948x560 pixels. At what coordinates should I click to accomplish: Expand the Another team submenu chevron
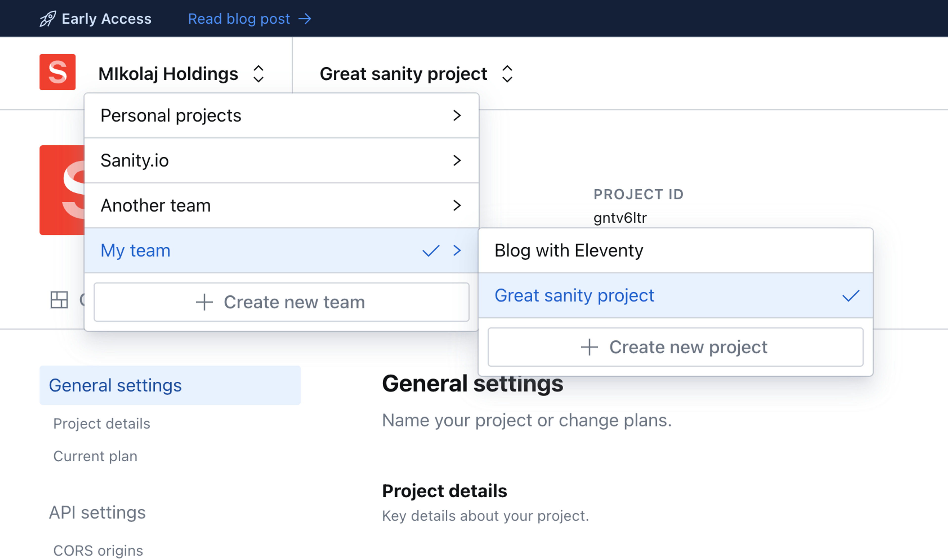click(457, 205)
